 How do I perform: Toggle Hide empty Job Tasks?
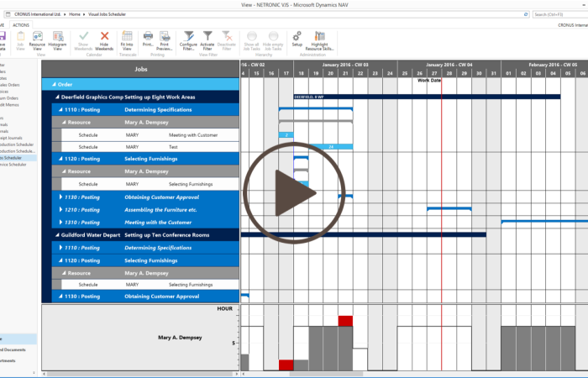coord(273,41)
